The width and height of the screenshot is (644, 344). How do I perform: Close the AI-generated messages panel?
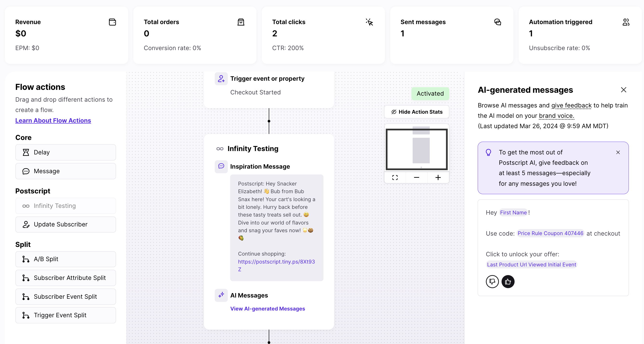pyautogui.click(x=623, y=90)
